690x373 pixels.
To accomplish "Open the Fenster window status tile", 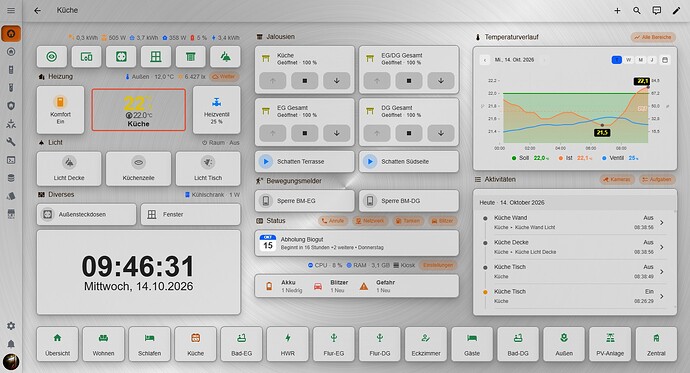I will (191, 215).
